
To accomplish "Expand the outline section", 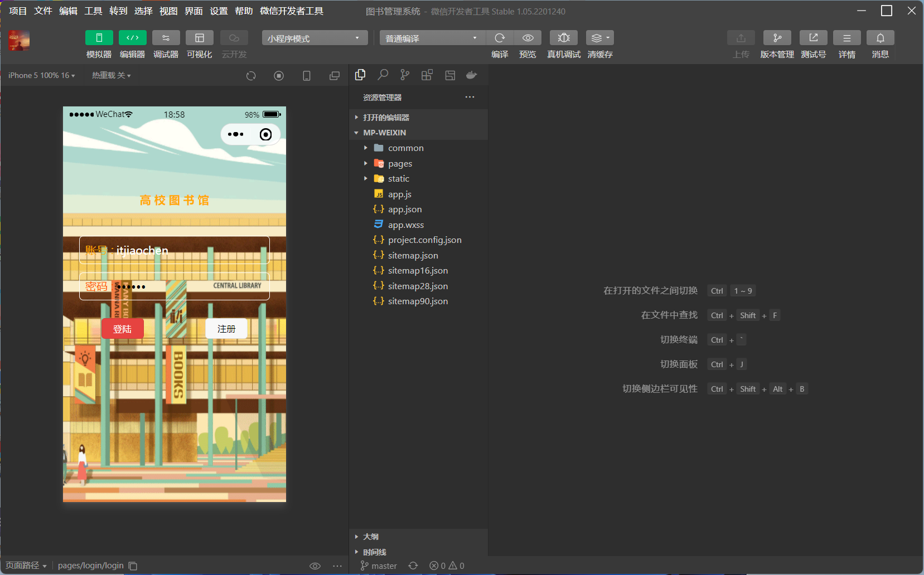I will tap(418, 537).
